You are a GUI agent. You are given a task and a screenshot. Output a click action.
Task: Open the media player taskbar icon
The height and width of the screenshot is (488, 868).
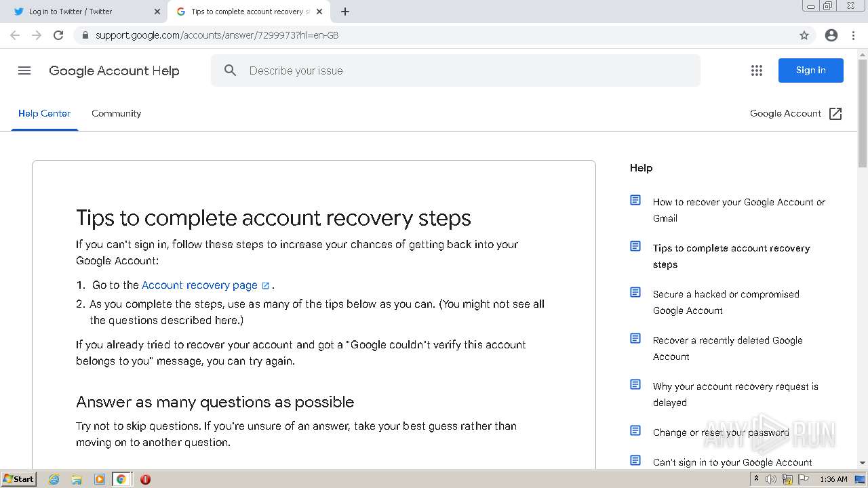click(100, 479)
